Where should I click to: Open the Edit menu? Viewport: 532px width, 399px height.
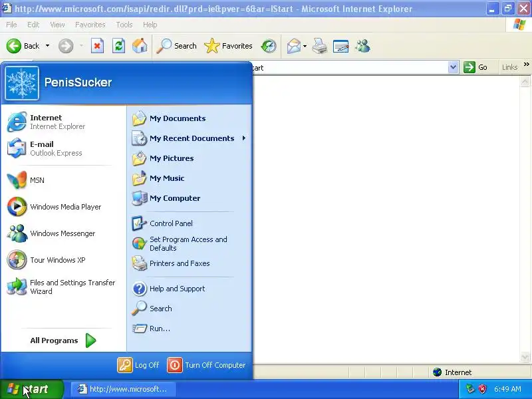[x=33, y=25]
